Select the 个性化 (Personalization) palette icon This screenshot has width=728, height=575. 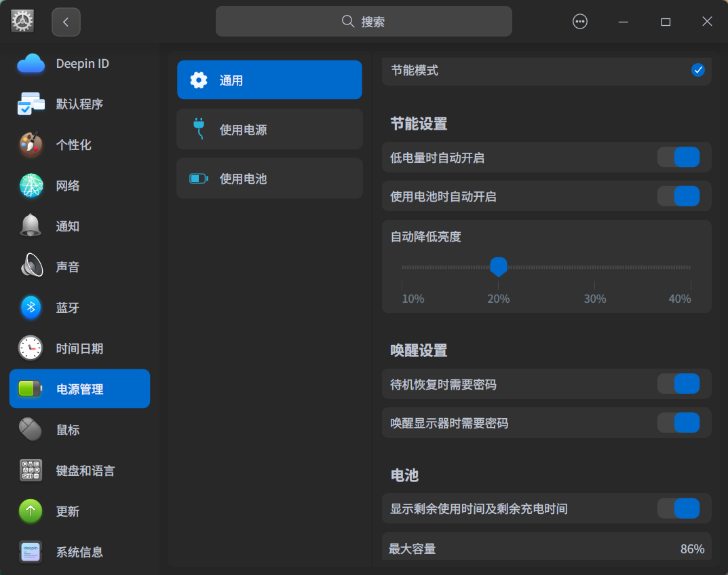(x=31, y=145)
